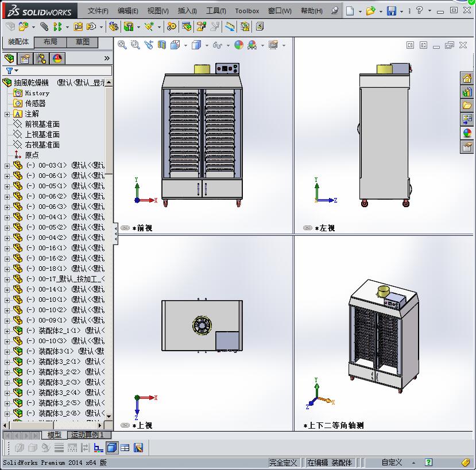Screen dimensions: 476x470
Task: Click the Insert Components assembly toolbar icon
Action: 24,27
